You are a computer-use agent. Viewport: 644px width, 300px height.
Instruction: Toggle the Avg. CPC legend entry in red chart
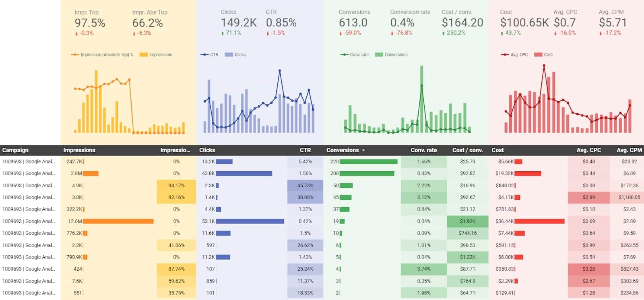pos(514,55)
